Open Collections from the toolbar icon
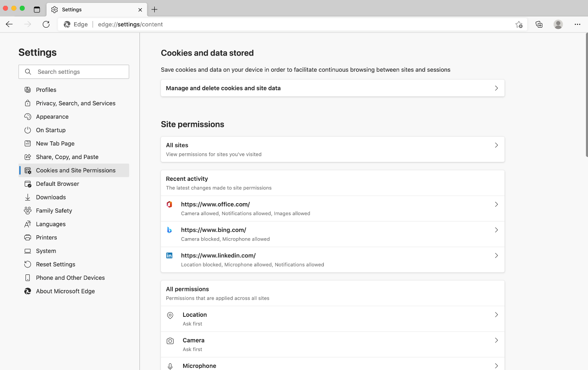 [539, 24]
